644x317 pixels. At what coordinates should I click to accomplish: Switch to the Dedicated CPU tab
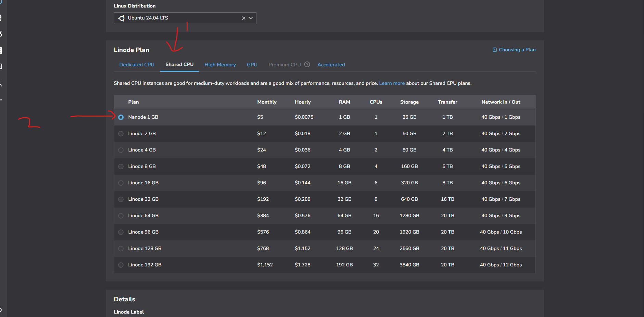(x=137, y=65)
